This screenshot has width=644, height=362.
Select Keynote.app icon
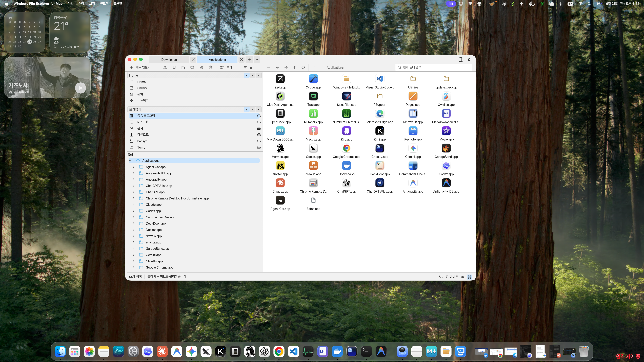pos(413,131)
